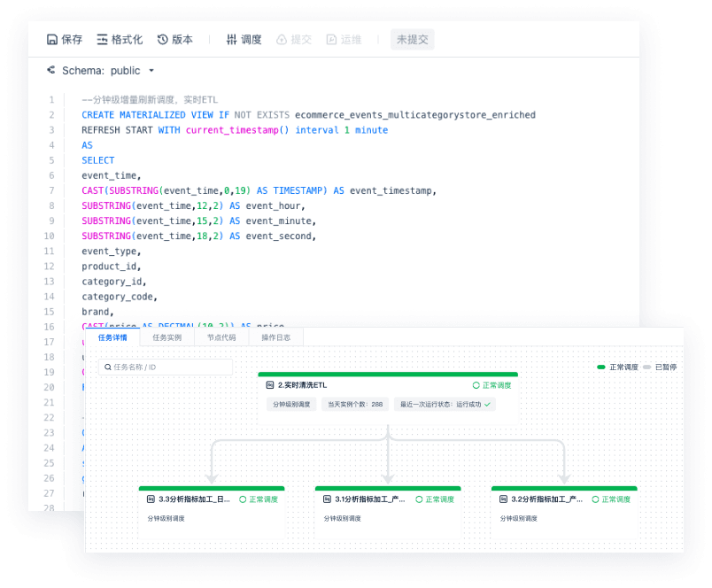712x588 pixels.
Task: Click the 格式化 (Format) toolbar icon
Action: (x=103, y=40)
